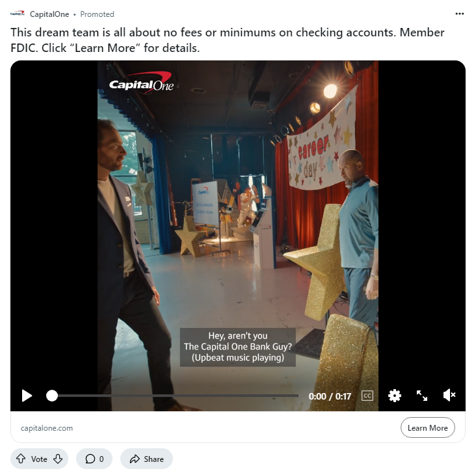The image size is (476, 471).
Task: Click the video progress scrubber handle
Action: (x=52, y=396)
